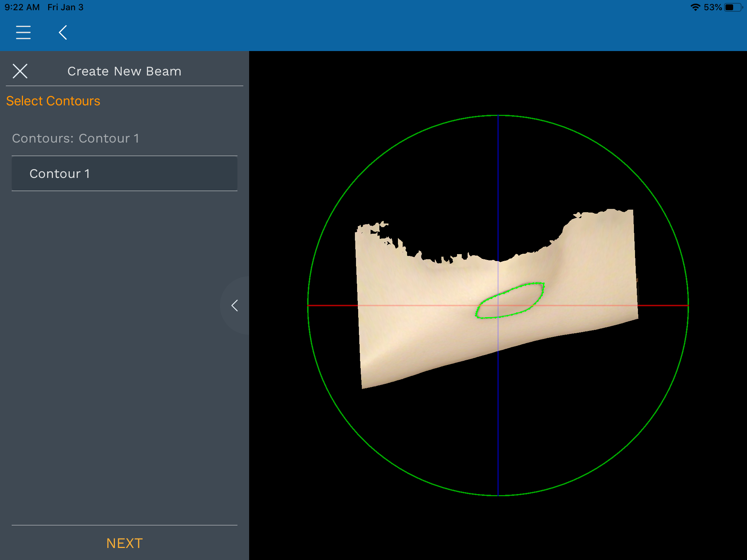This screenshot has height=560, width=747.
Task: Tap the Select Contours heading
Action: pos(53,101)
